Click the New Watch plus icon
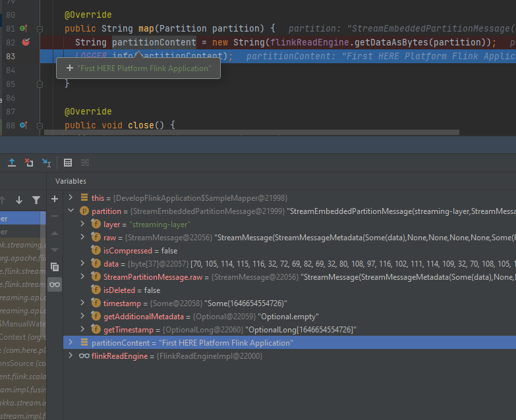 click(x=55, y=198)
